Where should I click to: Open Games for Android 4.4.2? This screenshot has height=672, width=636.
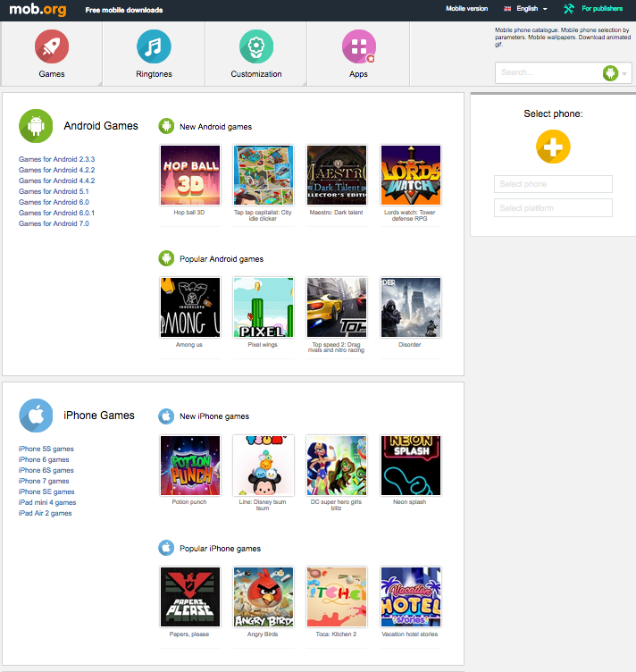click(56, 181)
